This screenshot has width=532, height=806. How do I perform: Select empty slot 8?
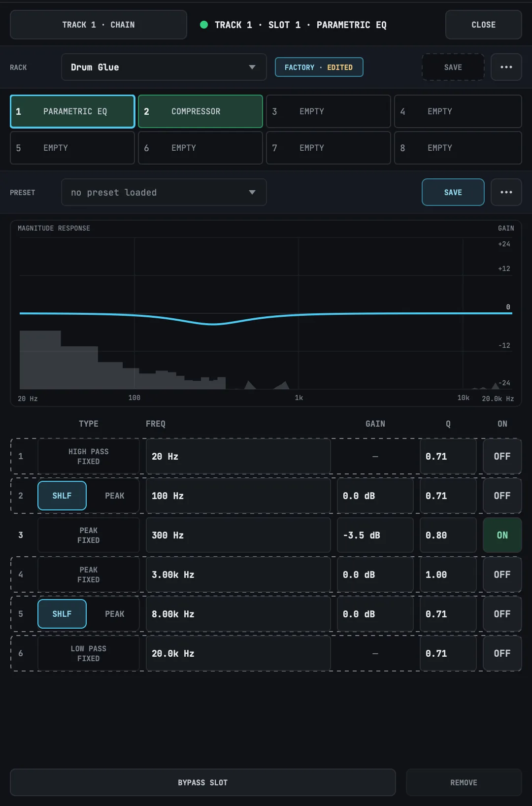pos(458,148)
